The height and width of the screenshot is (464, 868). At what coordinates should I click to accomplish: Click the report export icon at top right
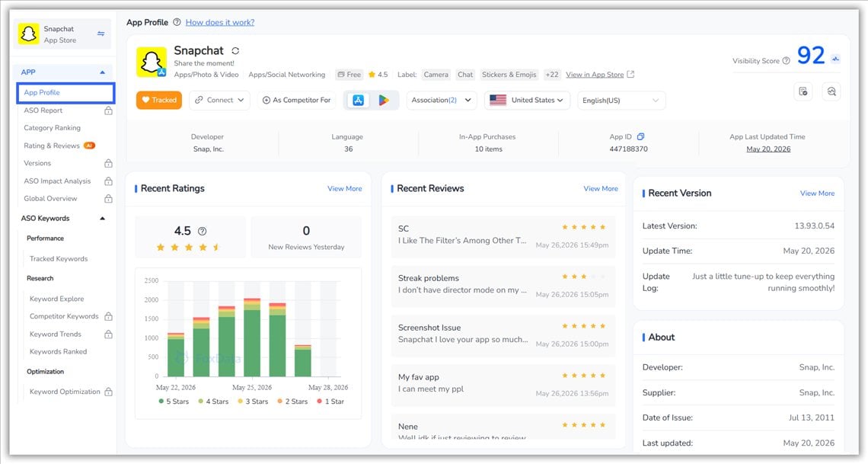[803, 91]
